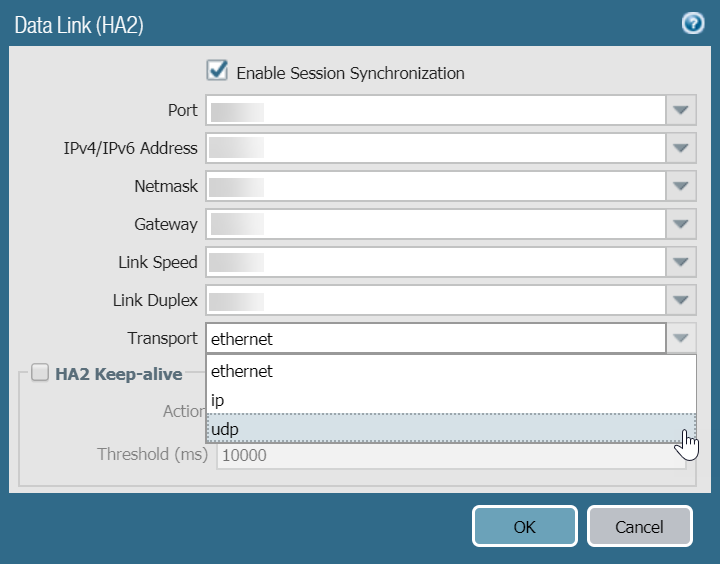This screenshot has width=720, height=564.
Task: Open the Link Duplex dropdown arrow
Action: [681, 300]
